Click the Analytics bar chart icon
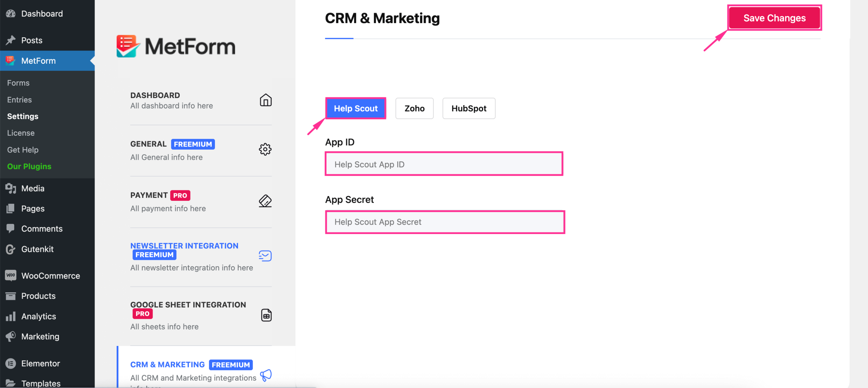 point(11,316)
